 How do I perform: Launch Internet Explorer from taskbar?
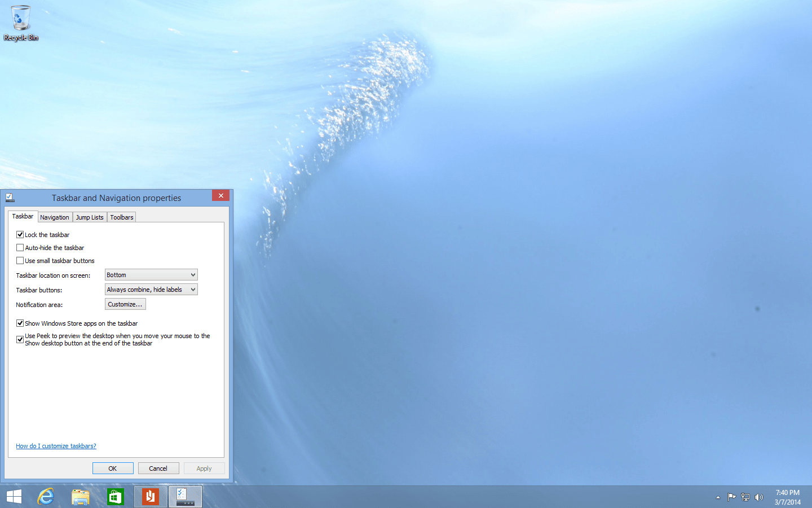click(46, 497)
